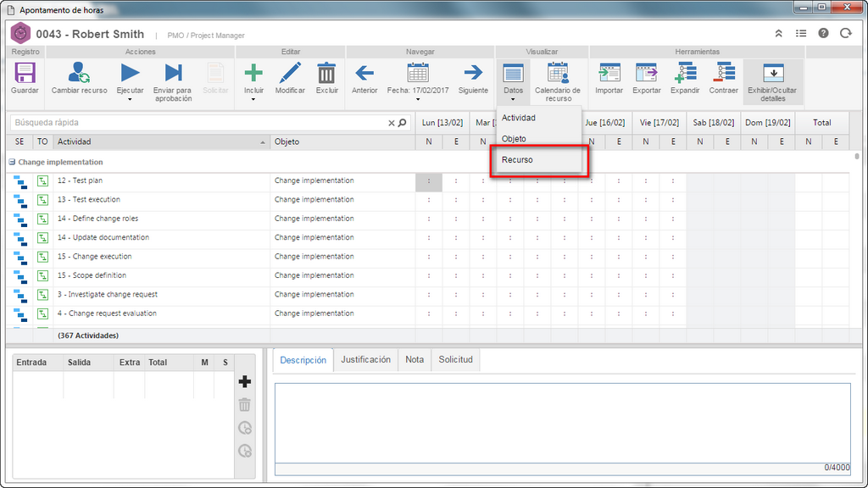This screenshot has width=868, height=488.
Task: Click the Entrada column header
Action: pos(38,363)
